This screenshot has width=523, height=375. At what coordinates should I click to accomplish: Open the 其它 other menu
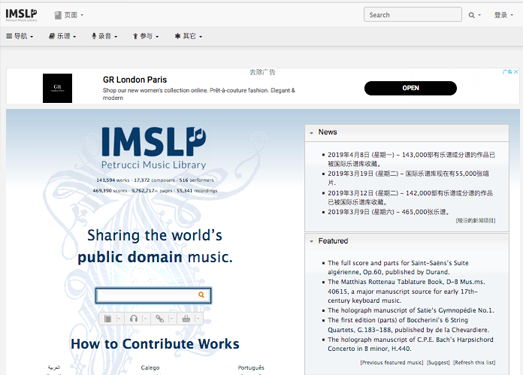point(188,36)
